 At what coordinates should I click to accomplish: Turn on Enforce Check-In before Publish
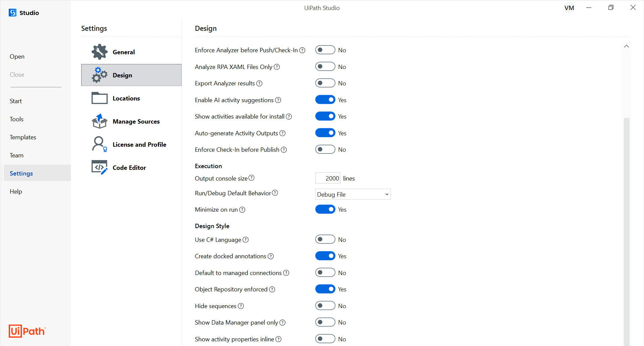(325, 149)
